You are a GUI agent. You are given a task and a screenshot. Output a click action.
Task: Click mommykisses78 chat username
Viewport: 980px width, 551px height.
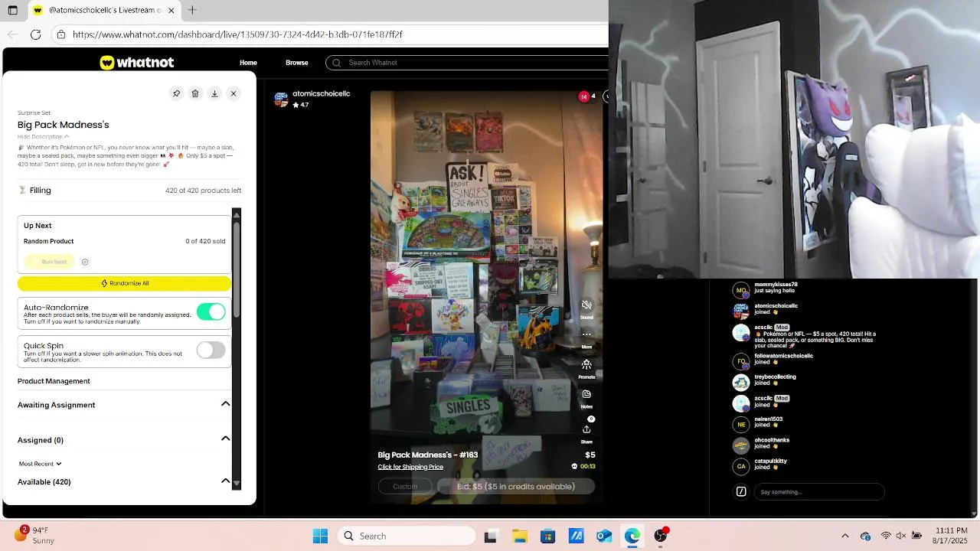(x=776, y=285)
